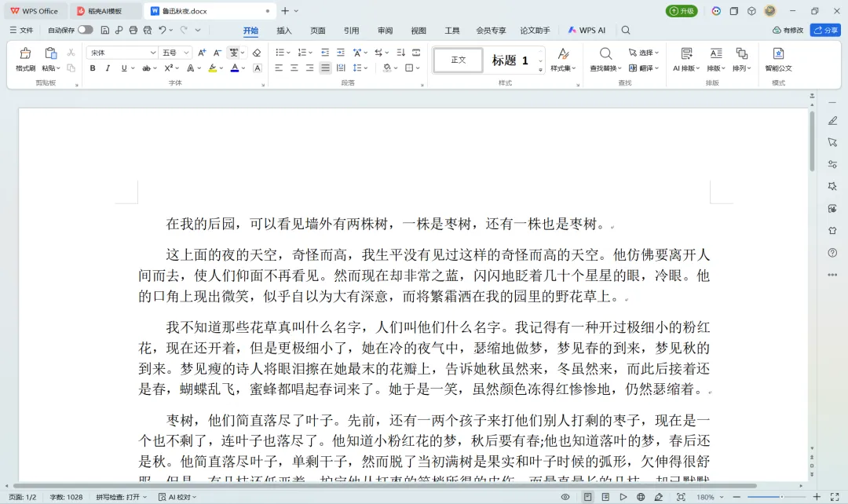Click the Smart Official Document icon
Image resolution: width=848 pixels, height=504 pixels.
tap(778, 53)
